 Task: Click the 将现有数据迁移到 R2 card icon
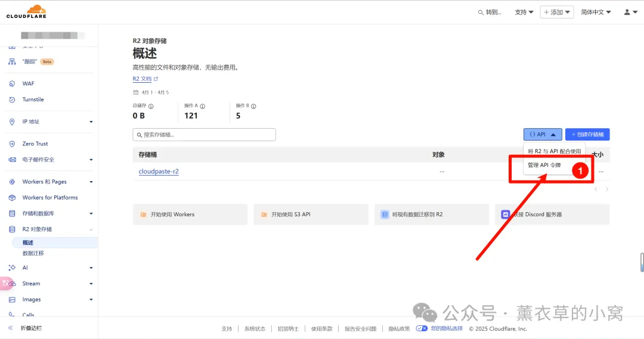click(x=385, y=214)
